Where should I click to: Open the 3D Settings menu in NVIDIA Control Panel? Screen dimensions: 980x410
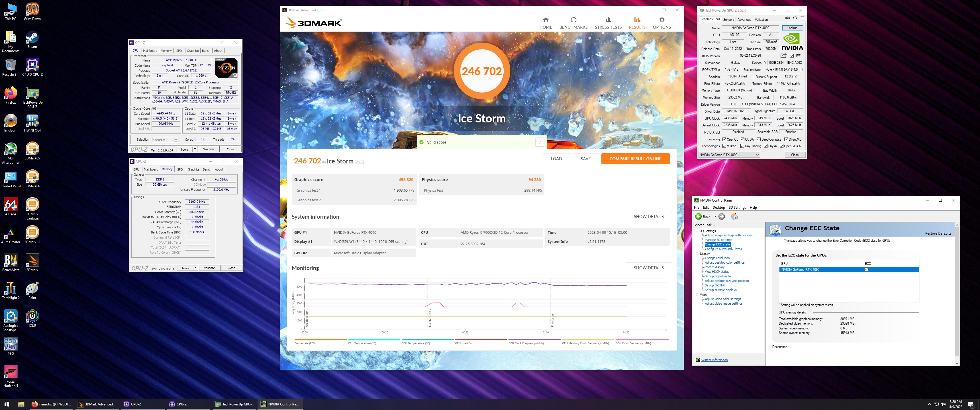(x=737, y=208)
